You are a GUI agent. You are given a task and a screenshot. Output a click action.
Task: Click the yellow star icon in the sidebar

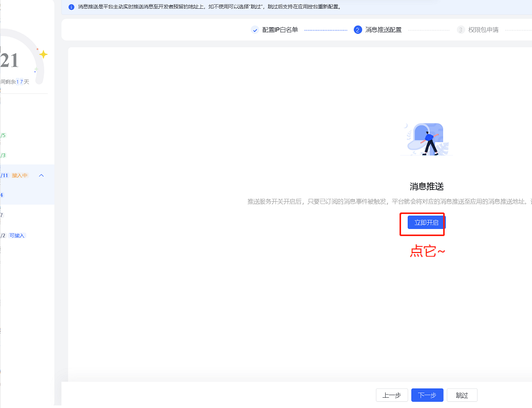tap(43, 54)
